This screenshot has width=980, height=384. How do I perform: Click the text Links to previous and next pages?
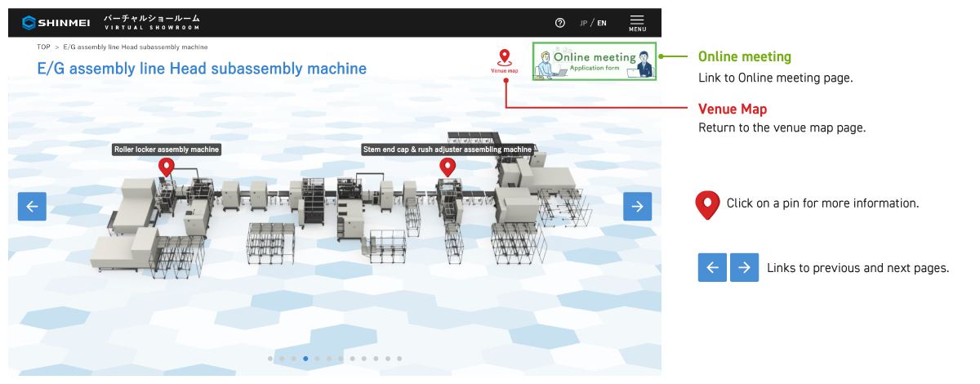[858, 268]
